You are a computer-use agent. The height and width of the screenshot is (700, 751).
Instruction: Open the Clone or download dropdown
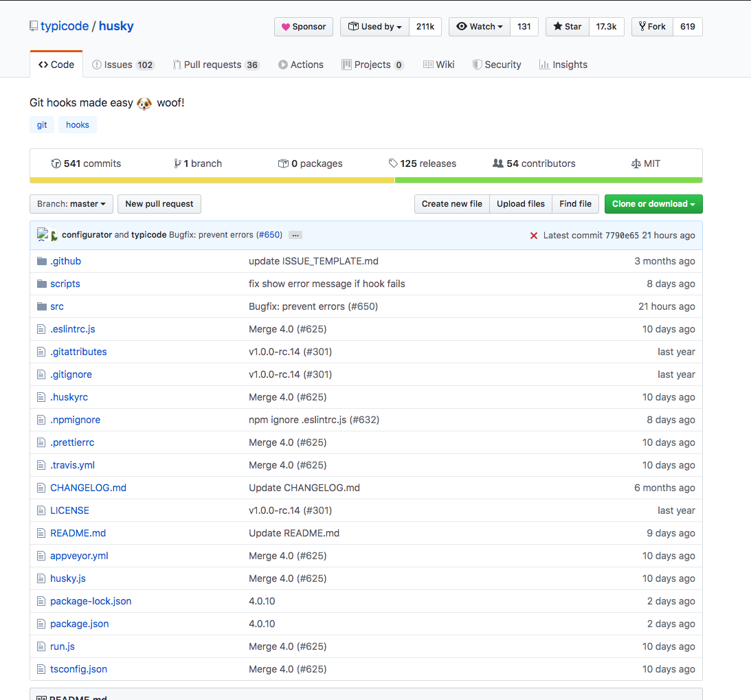coord(653,204)
